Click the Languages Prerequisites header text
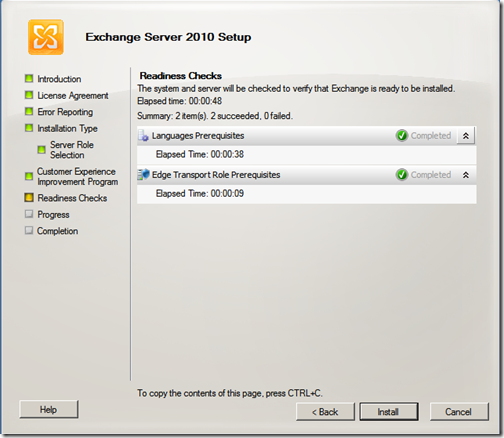The height and width of the screenshot is (438, 504). 198,136
